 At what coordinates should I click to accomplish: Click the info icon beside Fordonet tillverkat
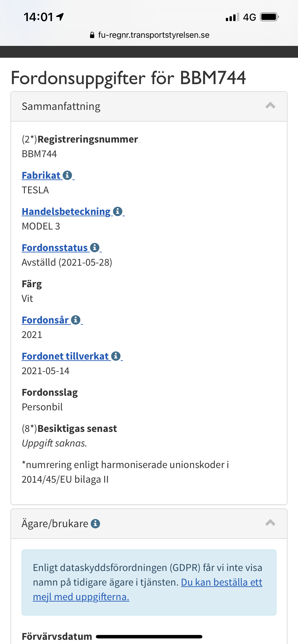tap(116, 356)
